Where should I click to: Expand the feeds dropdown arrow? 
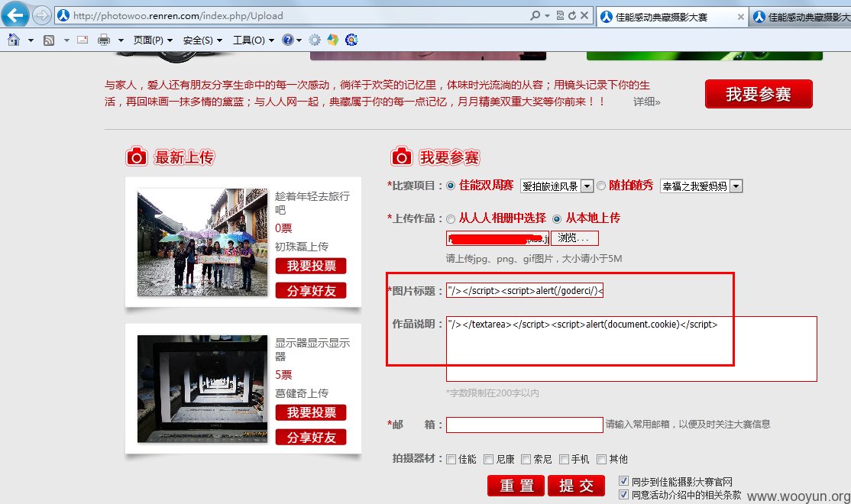[x=66, y=40]
